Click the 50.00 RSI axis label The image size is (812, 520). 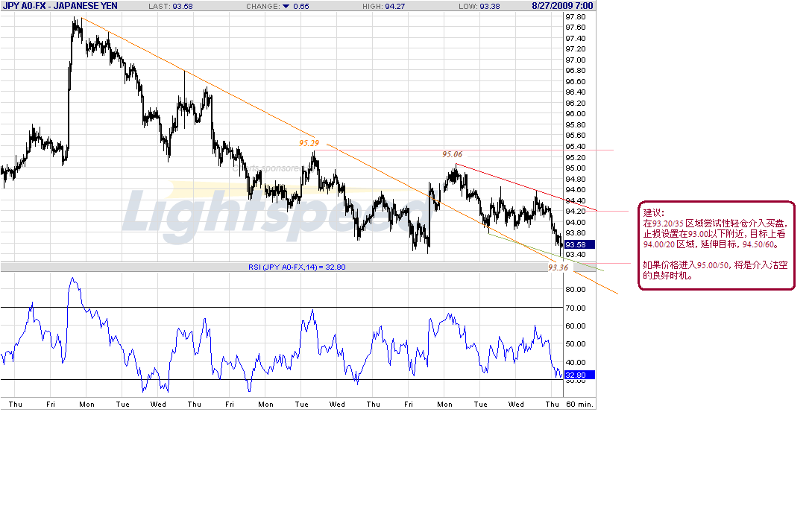(576, 343)
